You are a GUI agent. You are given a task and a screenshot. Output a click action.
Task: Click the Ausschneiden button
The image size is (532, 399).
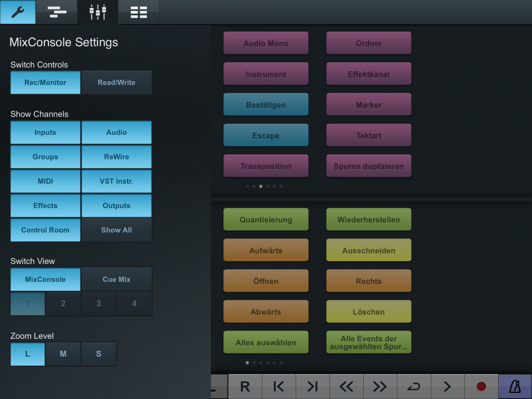(x=369, y=250)
